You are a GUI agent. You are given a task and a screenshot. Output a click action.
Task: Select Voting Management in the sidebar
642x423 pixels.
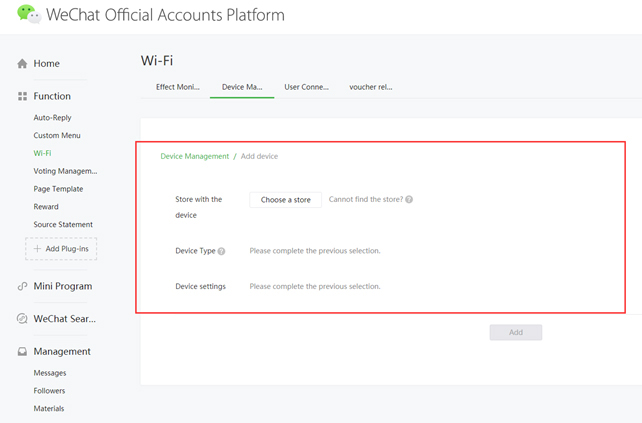[x=65, y=171]
